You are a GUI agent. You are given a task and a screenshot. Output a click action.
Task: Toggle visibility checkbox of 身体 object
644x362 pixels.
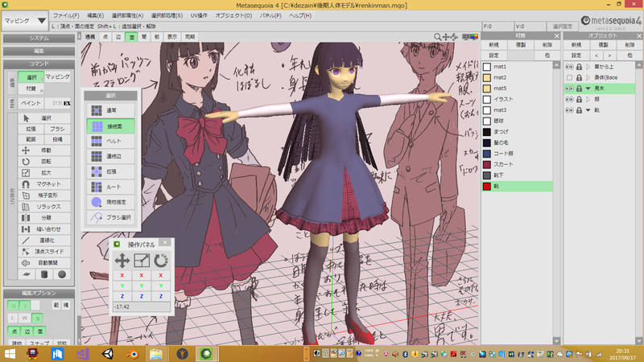click(x=569, y=77)
